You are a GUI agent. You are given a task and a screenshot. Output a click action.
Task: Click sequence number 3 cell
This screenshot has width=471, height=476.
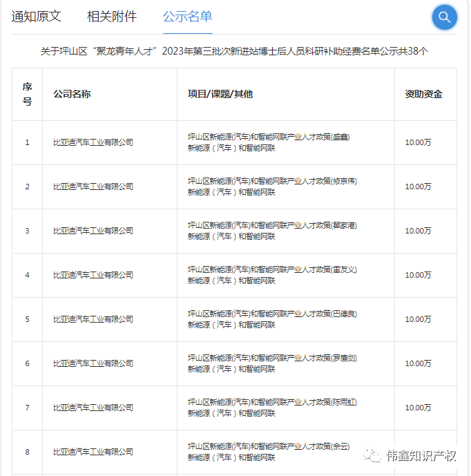click(x=28, y=231)
